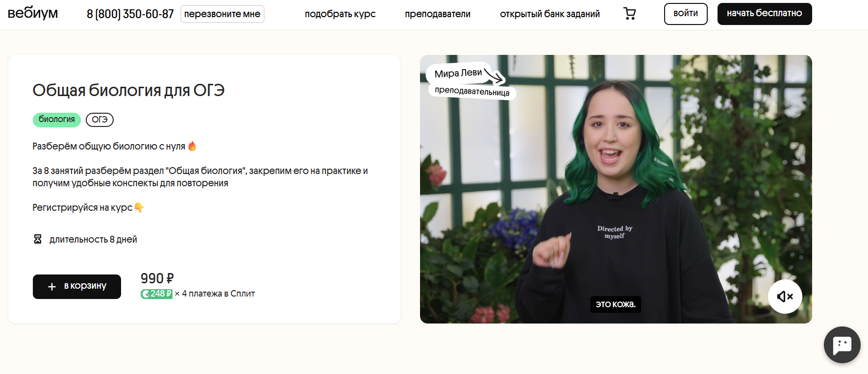868x374 pixels.
Task: Click the pointing-down hand emoji
Action: coord(139,207)
